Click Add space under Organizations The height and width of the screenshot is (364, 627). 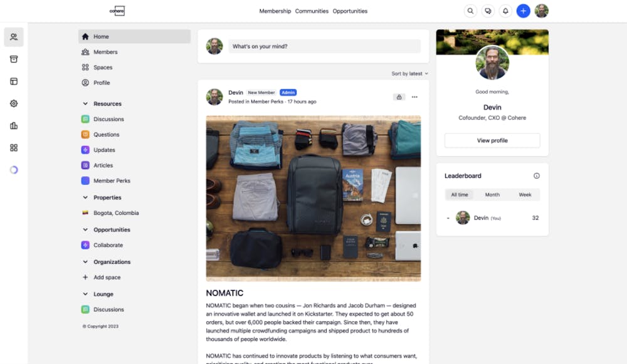107,278
